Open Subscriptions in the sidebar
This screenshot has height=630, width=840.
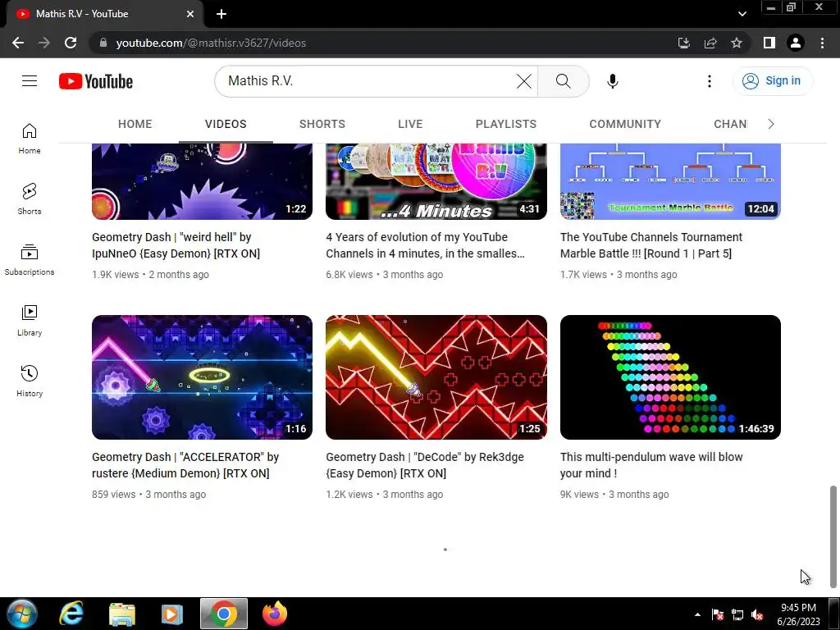30,260
